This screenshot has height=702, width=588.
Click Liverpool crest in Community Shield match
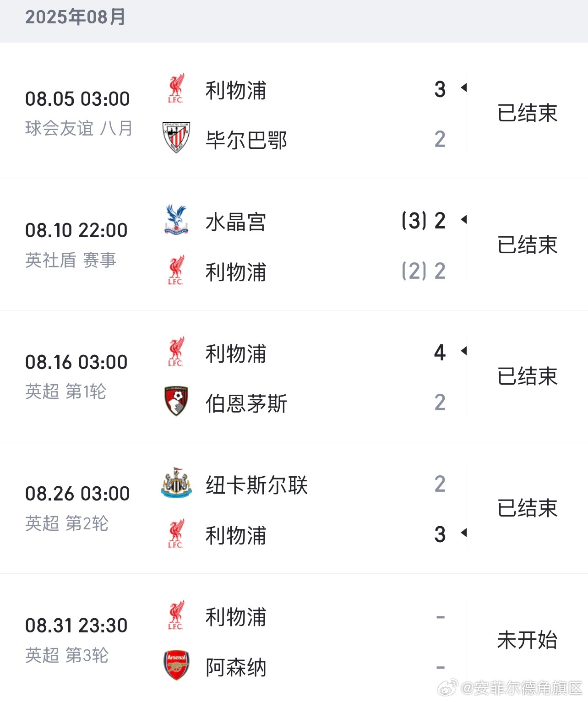(176, 270)
